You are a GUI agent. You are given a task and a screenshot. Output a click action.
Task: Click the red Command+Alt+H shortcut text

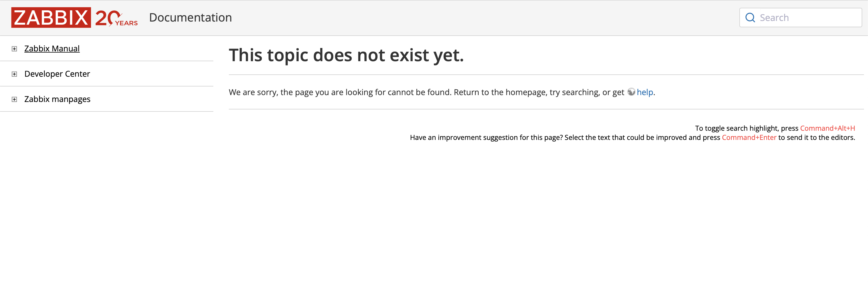(x=828, y=128)
